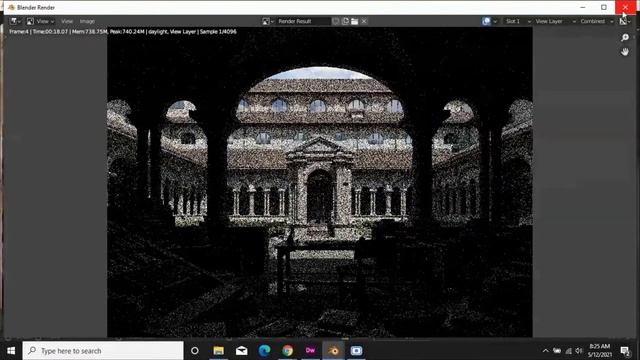Open the notification center icon
Screen dimensions: 640x360
625,351
